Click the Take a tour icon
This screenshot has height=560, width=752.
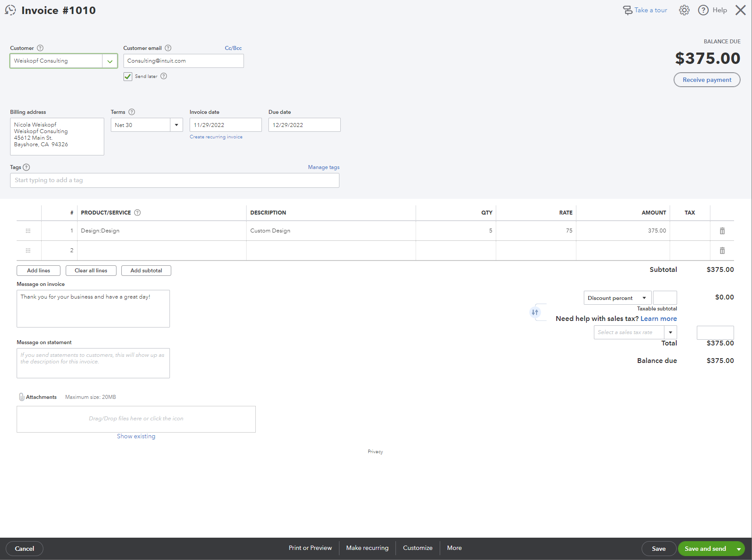628,10
